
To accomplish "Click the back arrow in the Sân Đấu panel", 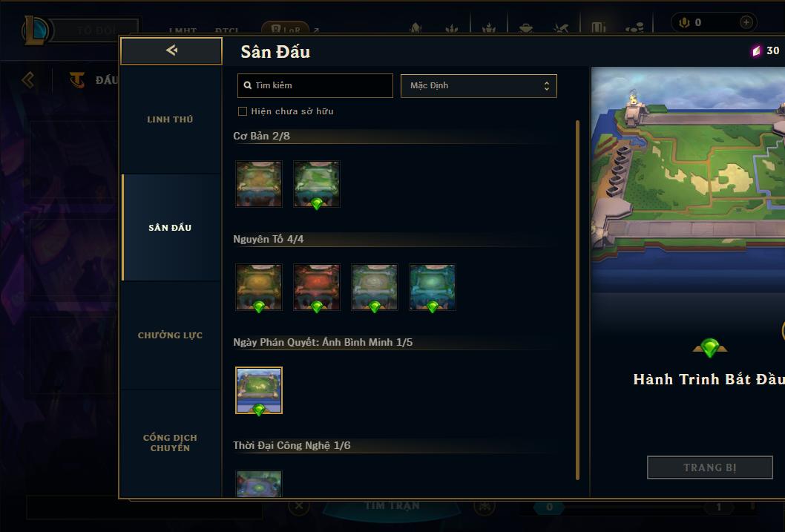I will pos(171,50).
